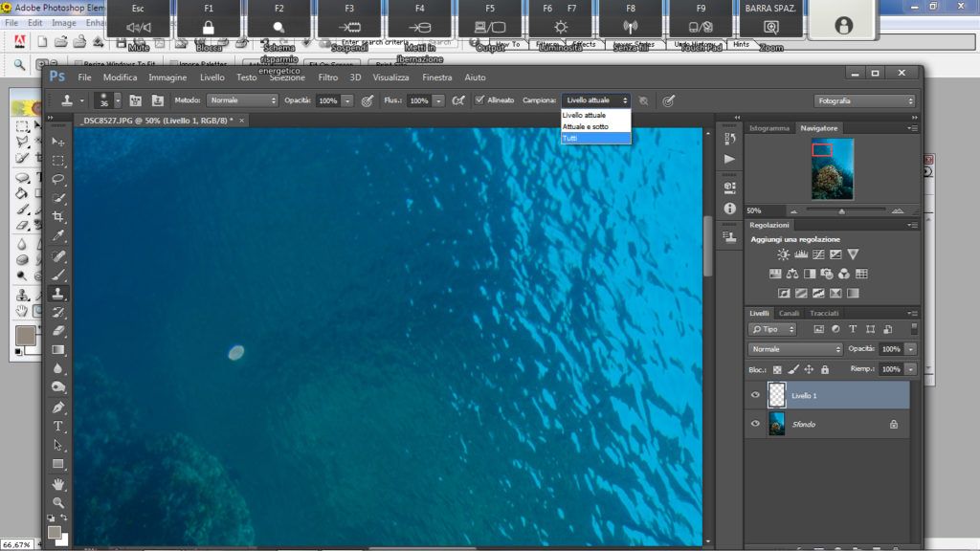
Task: Click the Navigatore preview thumbnail
Action: coord(833,167)
